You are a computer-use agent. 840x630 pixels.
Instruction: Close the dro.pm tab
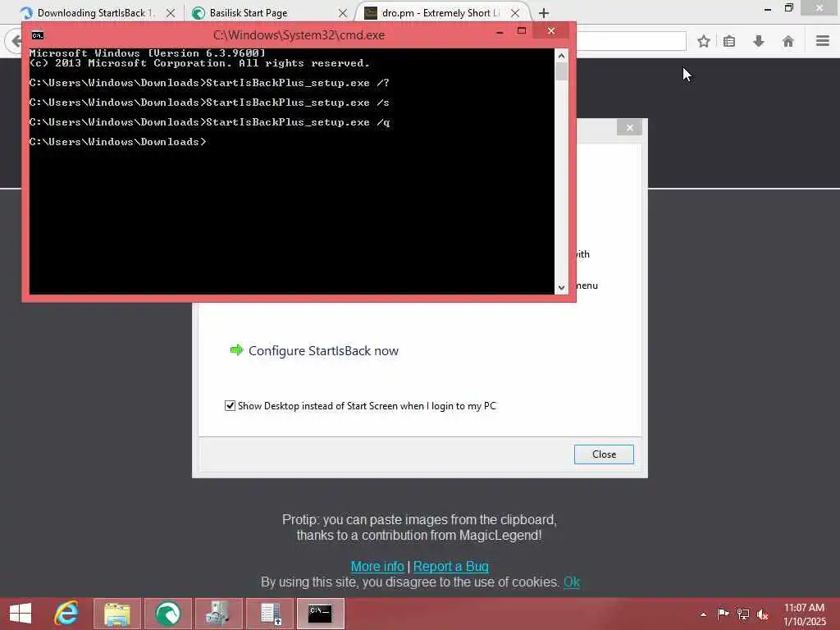515,13
